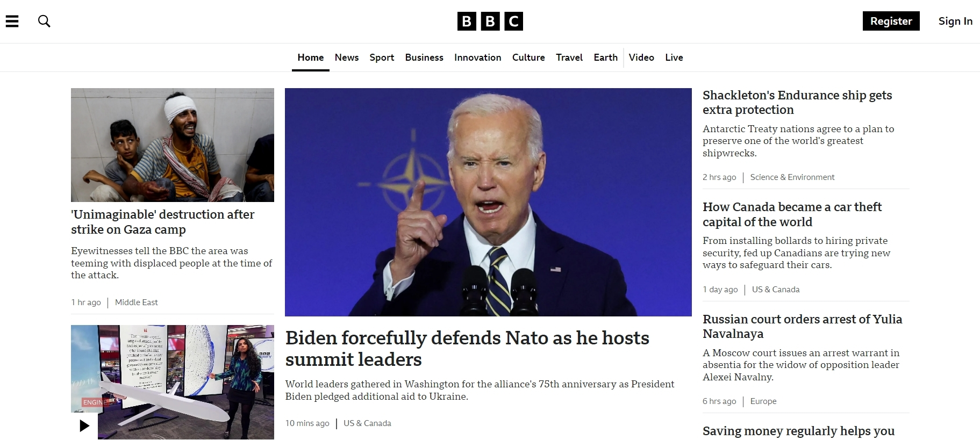Open Yulia Navalnaya arrest article

tap(802, 326)
